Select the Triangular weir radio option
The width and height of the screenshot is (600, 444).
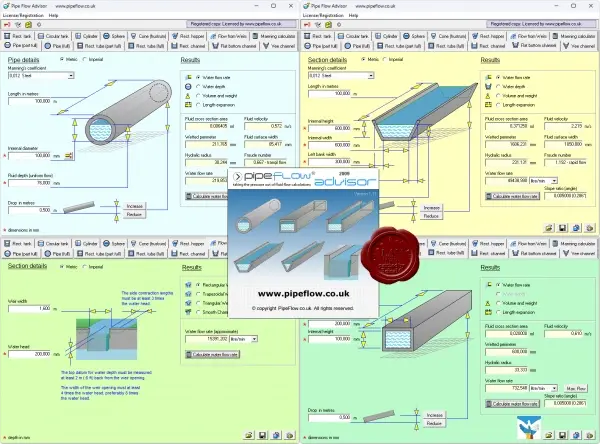coord(198,303)
